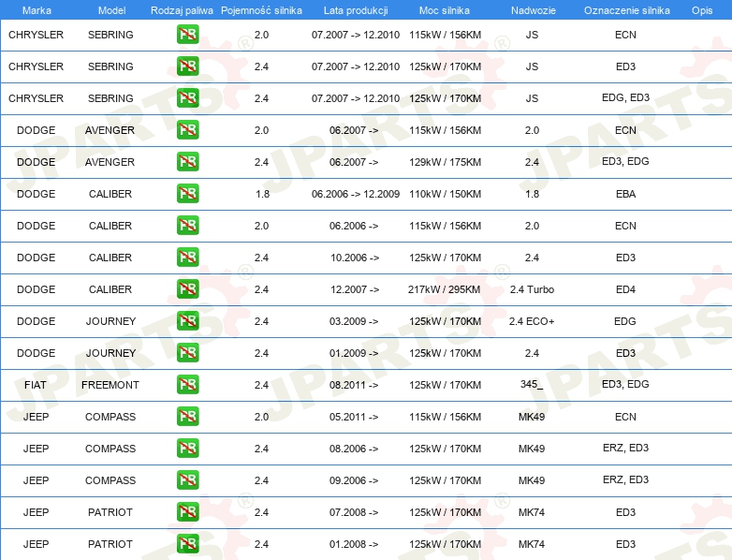Click the Rodzaj paliwa column header

[182, 9]
